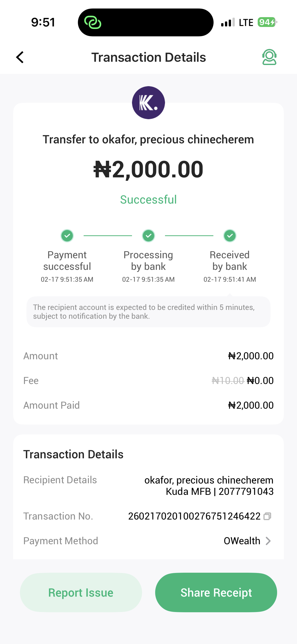The height and width of the screenshot is (644, 297).
Task: Tap the green Successful status text
Action: click(x=148, y=200)
